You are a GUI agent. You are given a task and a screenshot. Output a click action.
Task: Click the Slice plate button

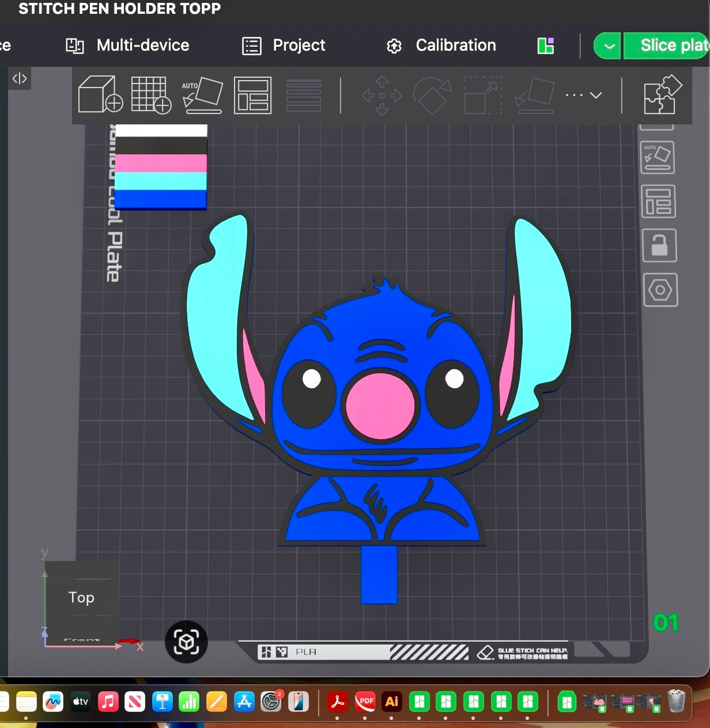tap(667, 45)
